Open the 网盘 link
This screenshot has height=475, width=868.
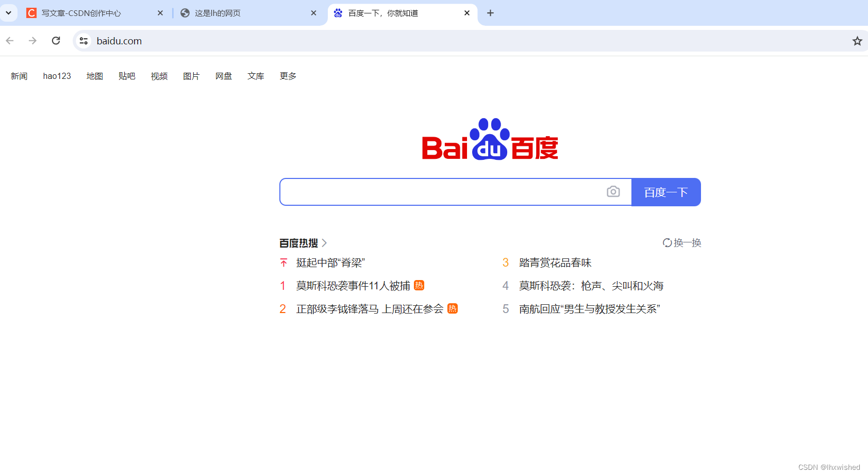point(224,76)
